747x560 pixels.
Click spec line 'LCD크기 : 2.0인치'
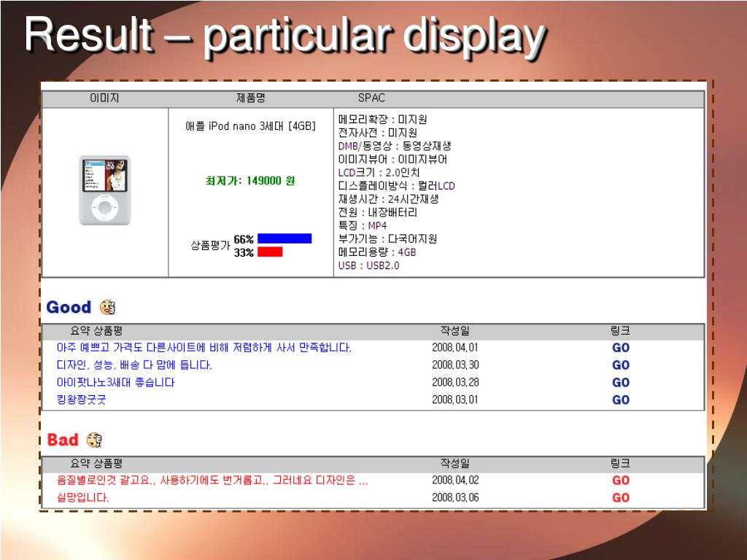tap(379, 173)
